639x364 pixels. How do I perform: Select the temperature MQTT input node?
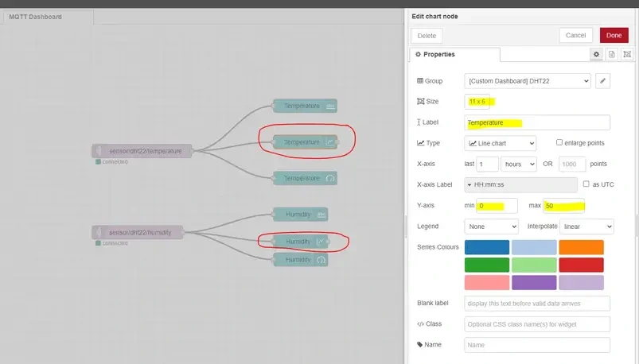click(x=142, y=151)
